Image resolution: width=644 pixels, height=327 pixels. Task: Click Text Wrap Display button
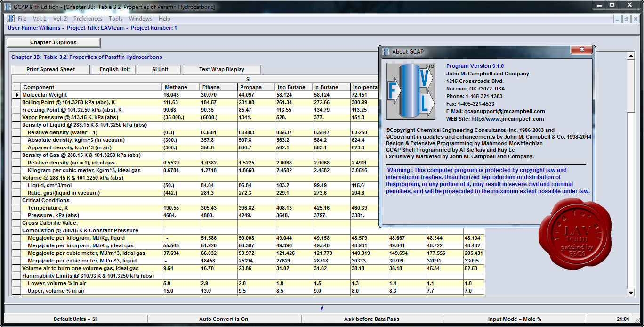coord(221,69)
